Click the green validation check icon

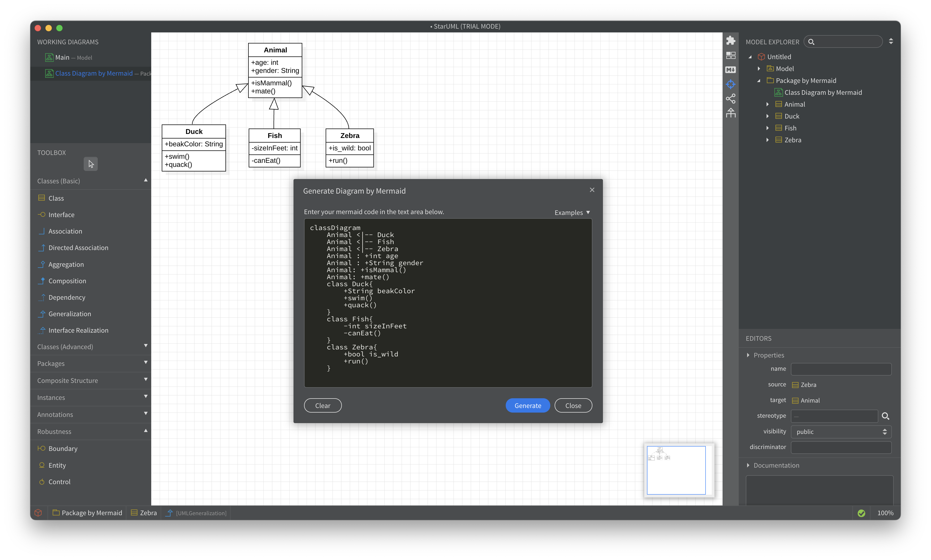click(861, 513)
